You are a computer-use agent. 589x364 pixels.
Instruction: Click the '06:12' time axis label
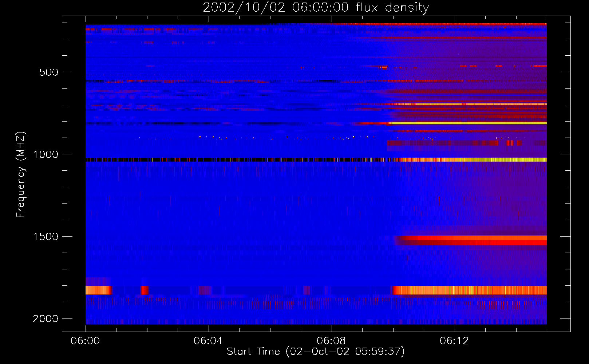[x=454, y=341]
